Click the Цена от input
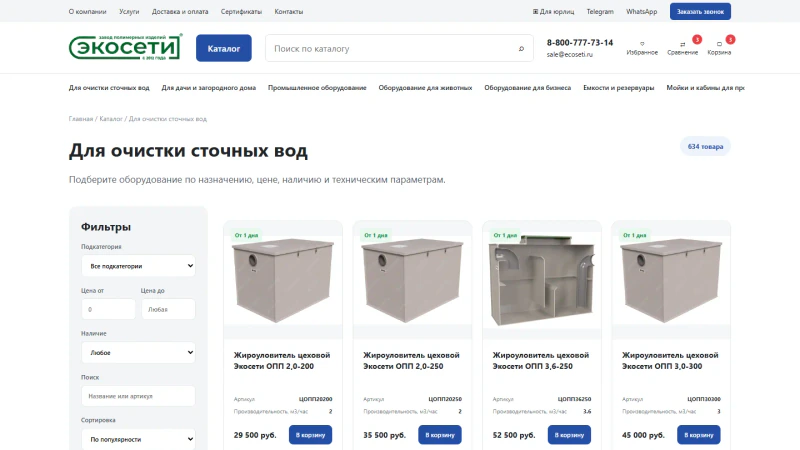This screenshot has width=800, height=450. coord(108,309)
